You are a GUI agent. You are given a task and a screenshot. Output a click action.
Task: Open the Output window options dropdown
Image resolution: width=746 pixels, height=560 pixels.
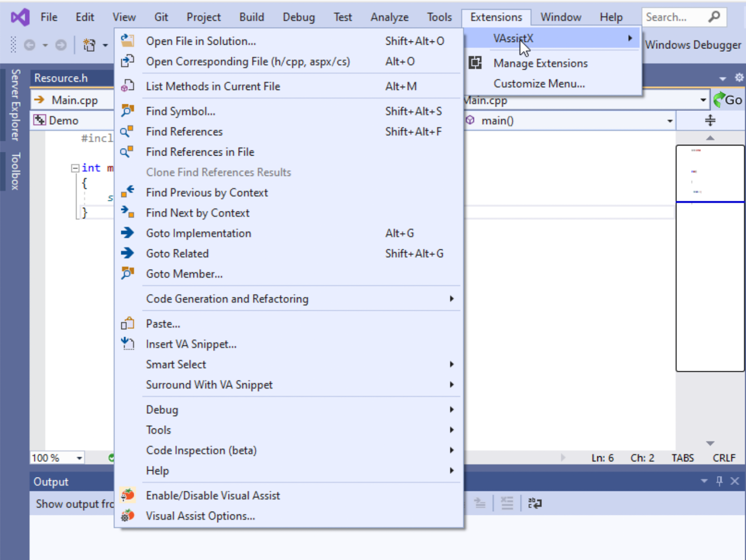[704, 481]
